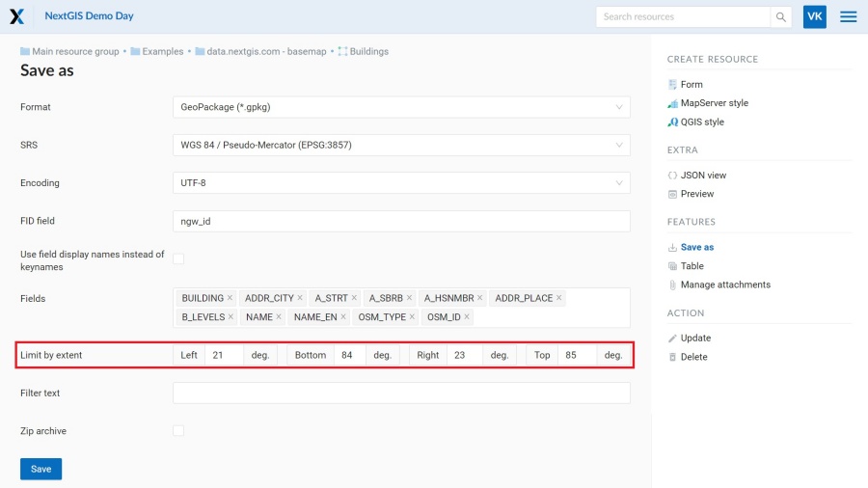This screenshot has width=868, height=488.
Task: Open Examples breadcrumb folder
Action: (x=163, y=51)
